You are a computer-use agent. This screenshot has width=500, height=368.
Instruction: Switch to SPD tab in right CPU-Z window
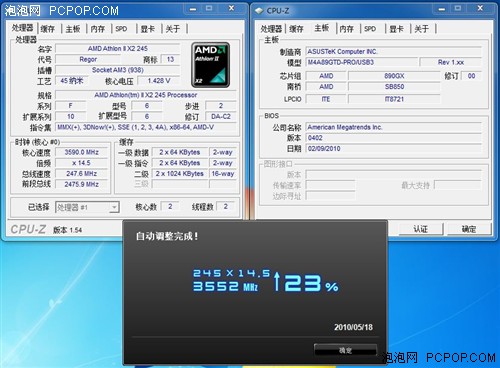(x=370, y=29)
